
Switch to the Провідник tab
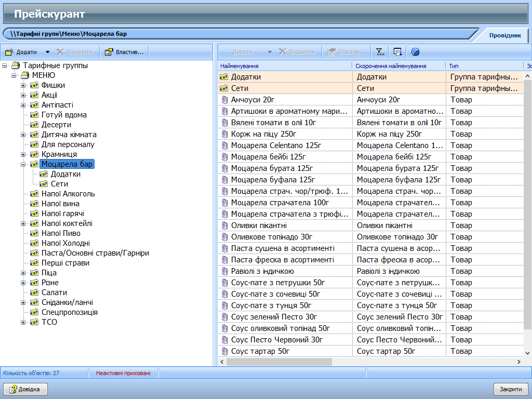504,35
